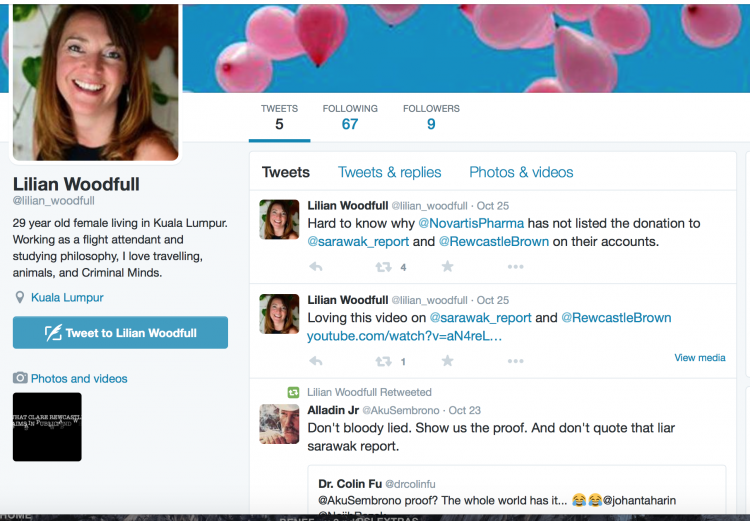Image resolution: width=750 pixels, height=521 pixels.
Task: Open @RewcastleBrown mention in video tweet
Action: [616, 318]
